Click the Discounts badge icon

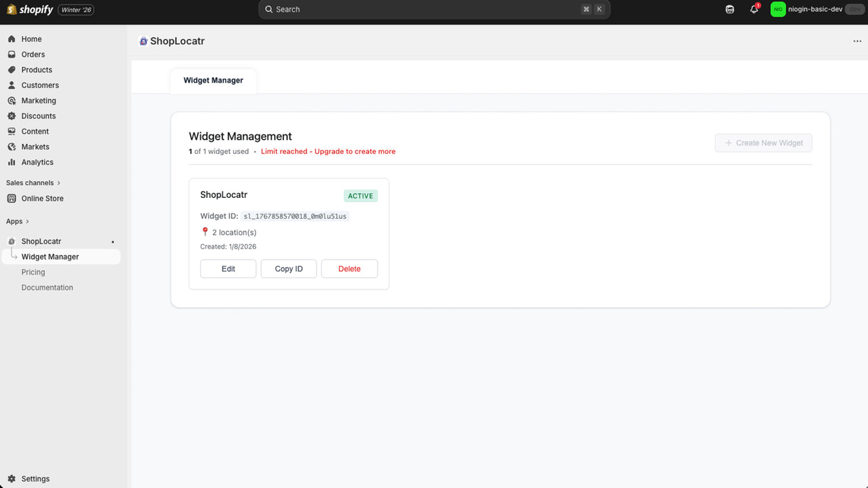12,116
